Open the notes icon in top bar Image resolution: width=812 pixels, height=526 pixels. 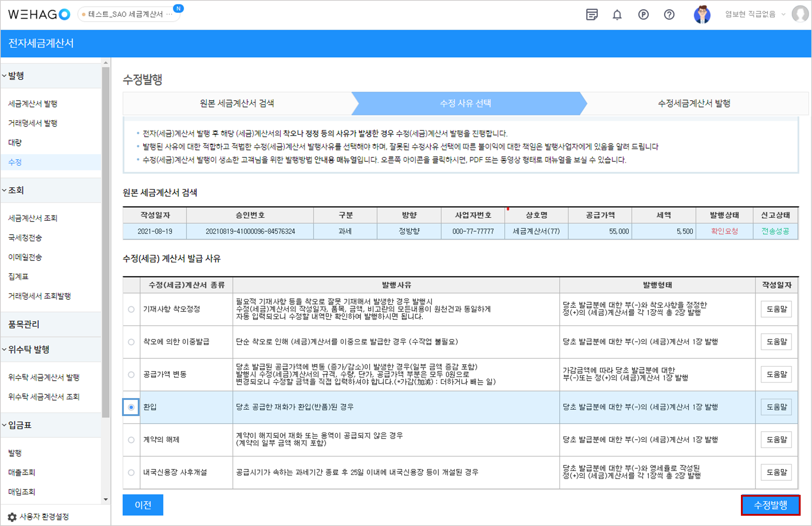click(591, 15)
